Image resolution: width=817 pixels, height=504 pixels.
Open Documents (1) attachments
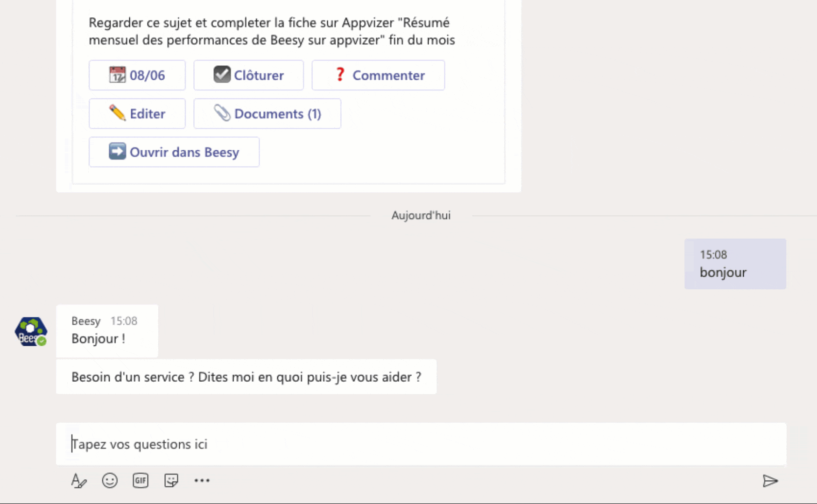pos(267,113)
